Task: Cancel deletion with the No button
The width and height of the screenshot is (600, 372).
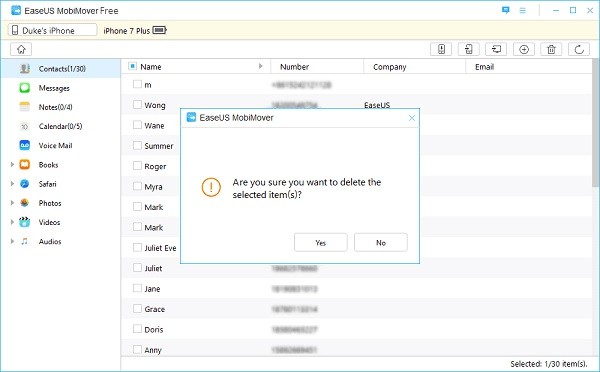Action: pyautogui.click(x=381, y=242)
